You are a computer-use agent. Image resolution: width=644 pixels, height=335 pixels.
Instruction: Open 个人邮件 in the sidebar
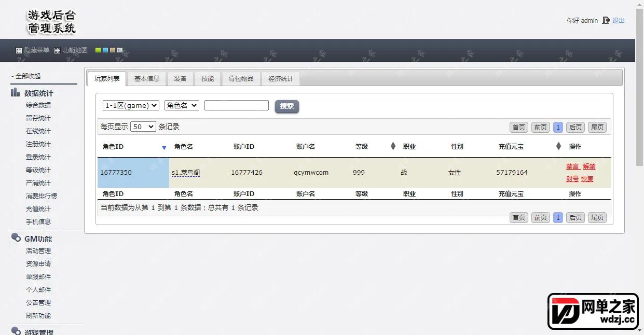coord(38,289)
